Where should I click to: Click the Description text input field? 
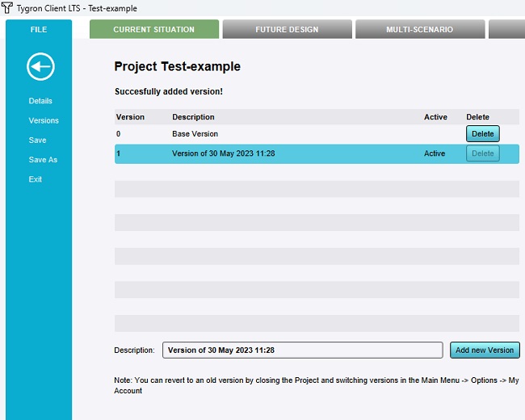pyautogui.click(x=302, y=351)
